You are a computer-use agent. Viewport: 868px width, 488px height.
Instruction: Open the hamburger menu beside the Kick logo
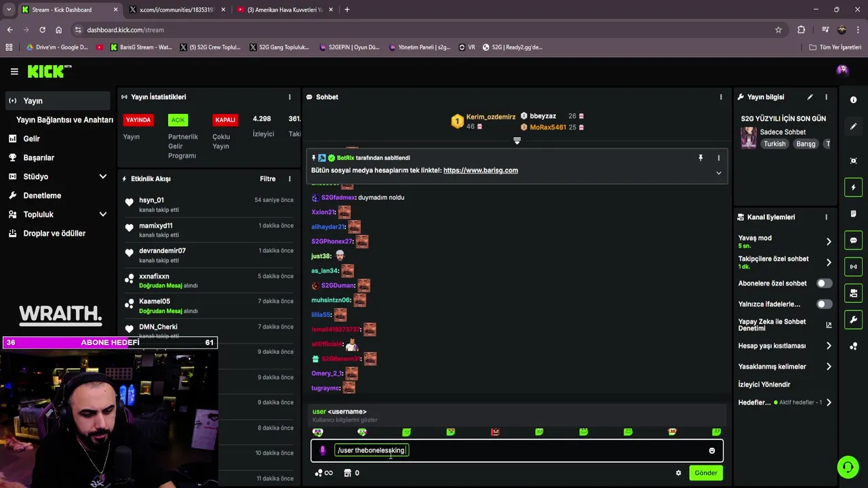point(14,71)
